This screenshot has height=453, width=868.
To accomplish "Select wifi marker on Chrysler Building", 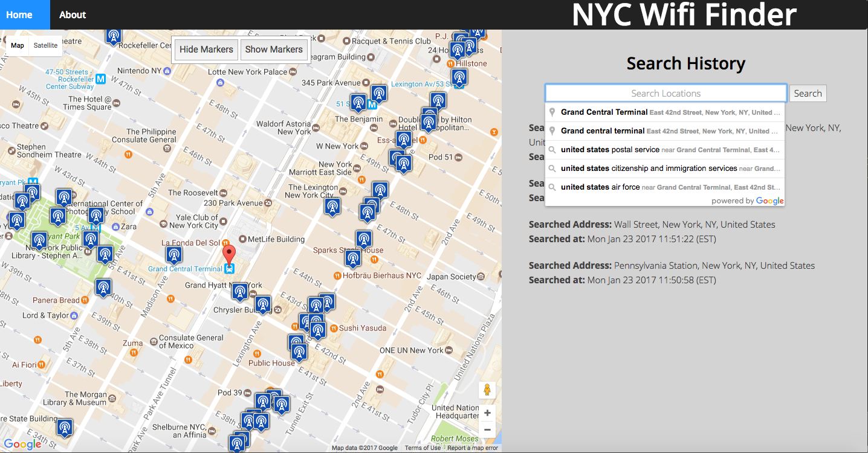I will coord(262,306).
